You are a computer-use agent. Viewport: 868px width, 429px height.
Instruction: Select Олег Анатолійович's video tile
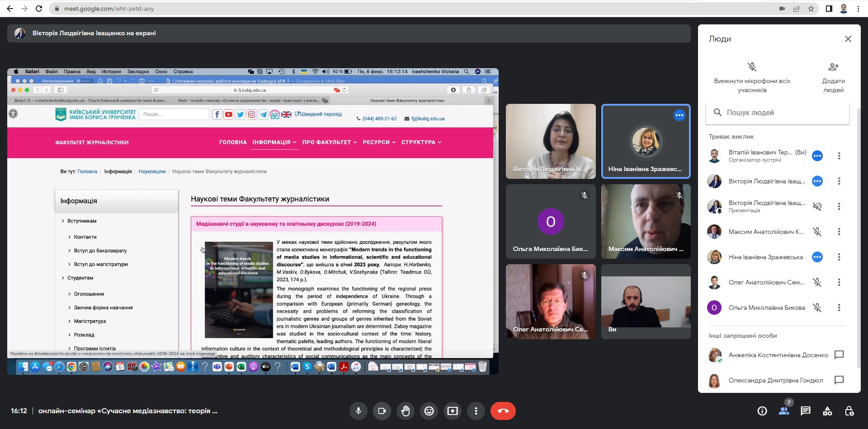(x=551, y=301)
